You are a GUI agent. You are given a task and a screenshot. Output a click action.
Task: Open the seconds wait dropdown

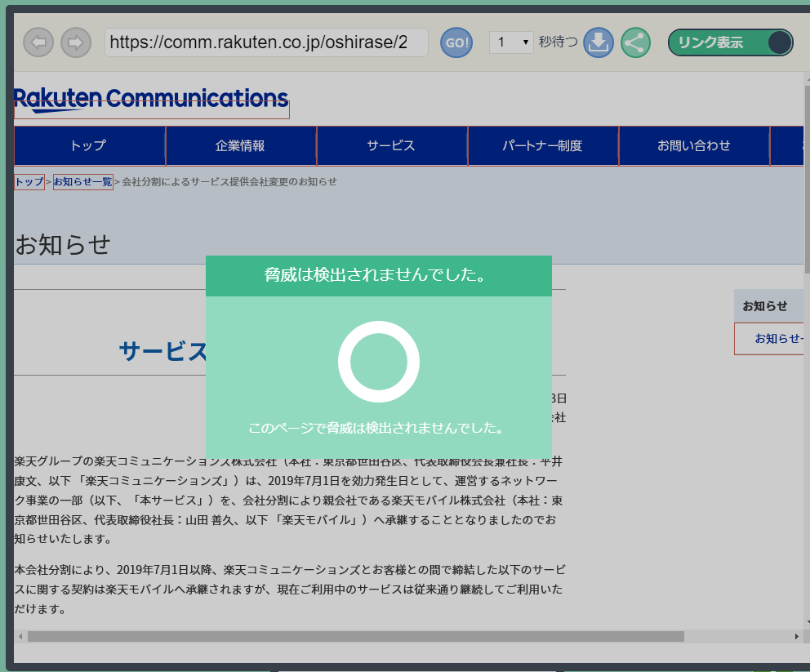[x=511, y=42]
